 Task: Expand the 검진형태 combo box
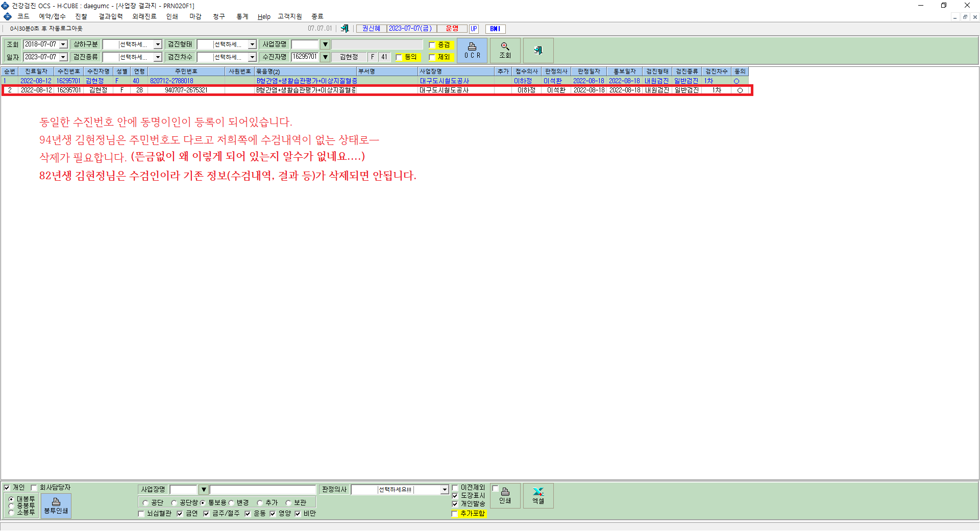[252, 44]
